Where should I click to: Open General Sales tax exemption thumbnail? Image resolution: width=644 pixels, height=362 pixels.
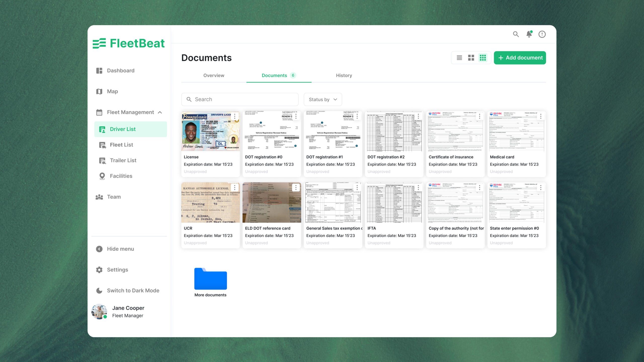pyautogui.click(x=333, y=203)
